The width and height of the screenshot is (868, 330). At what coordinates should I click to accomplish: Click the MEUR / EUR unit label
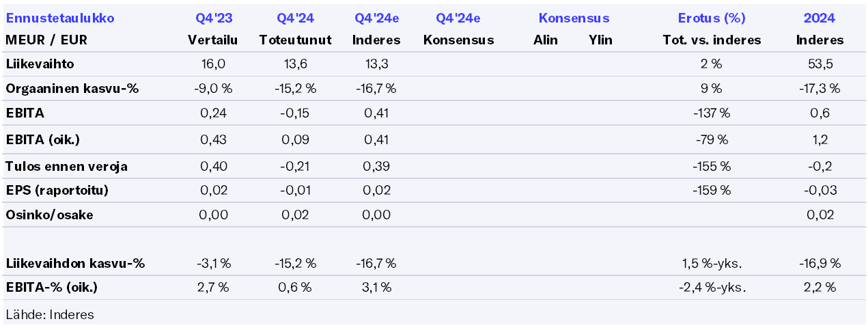click(46, 40)
